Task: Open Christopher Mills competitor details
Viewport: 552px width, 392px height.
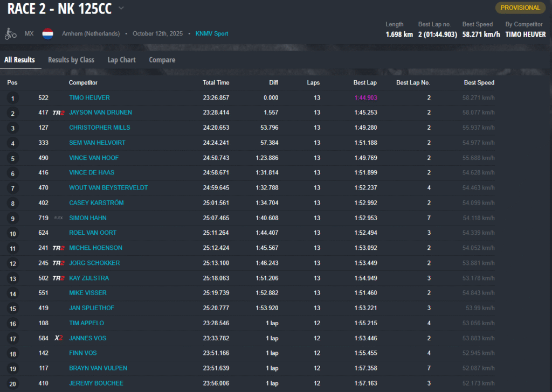Action: (x=100, y=128)
